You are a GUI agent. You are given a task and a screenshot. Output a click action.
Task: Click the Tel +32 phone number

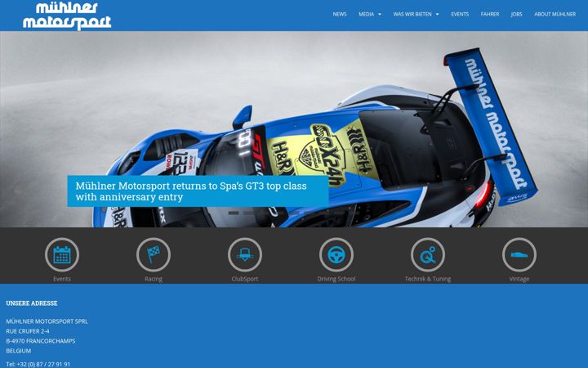pyautogui.click(x=38, y=364)
